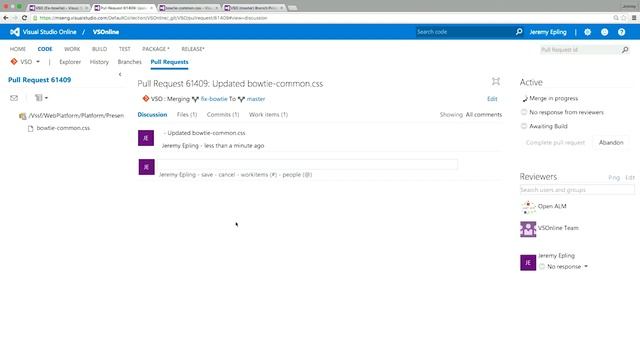Open the settings gear icon
Viewport: 640px width, 360px height.
coord(587,32)
